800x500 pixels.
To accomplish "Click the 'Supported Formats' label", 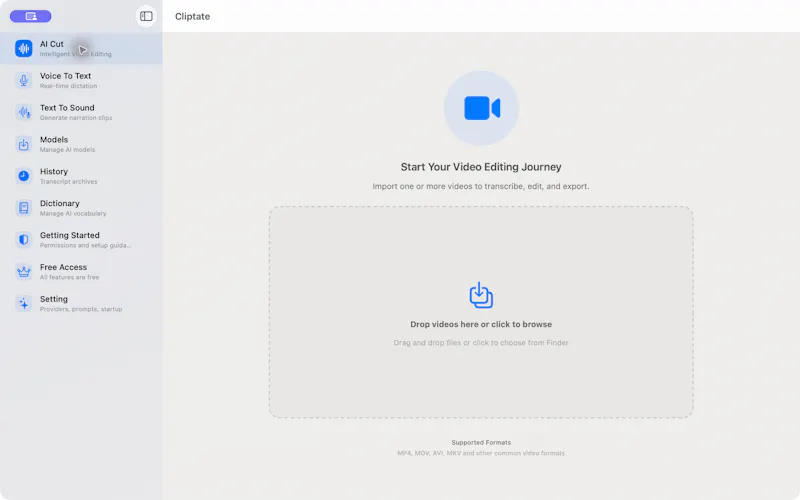I will click(x=481, y=442).
